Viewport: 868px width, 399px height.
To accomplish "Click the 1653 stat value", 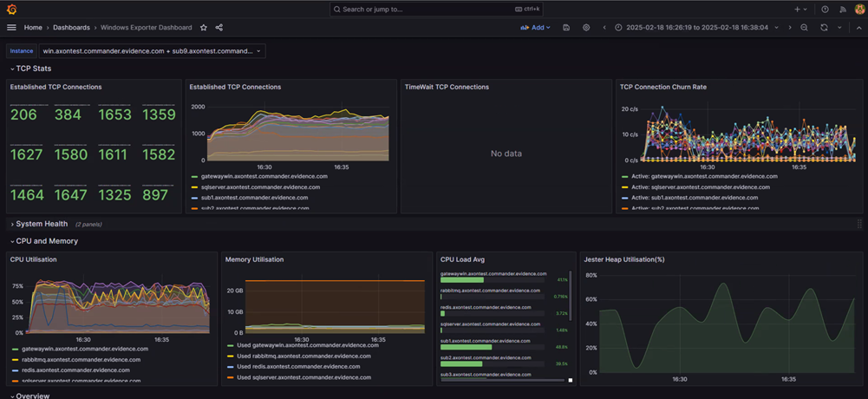I will [115, 115].
